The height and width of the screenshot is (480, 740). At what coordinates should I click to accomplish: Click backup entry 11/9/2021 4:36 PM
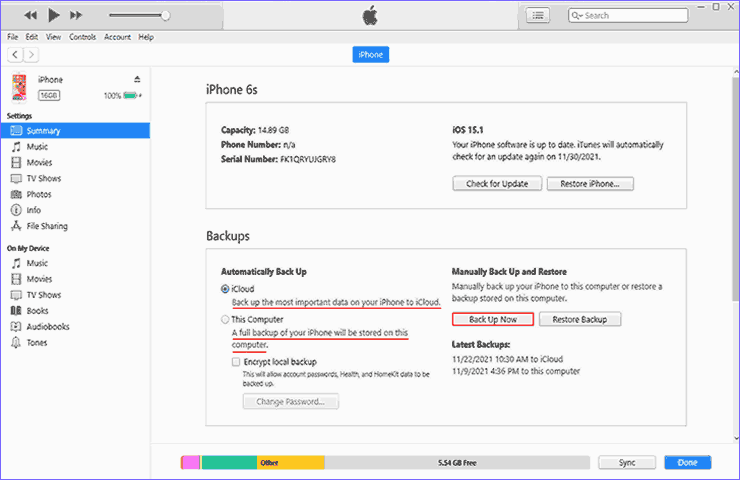pos(516,371)
